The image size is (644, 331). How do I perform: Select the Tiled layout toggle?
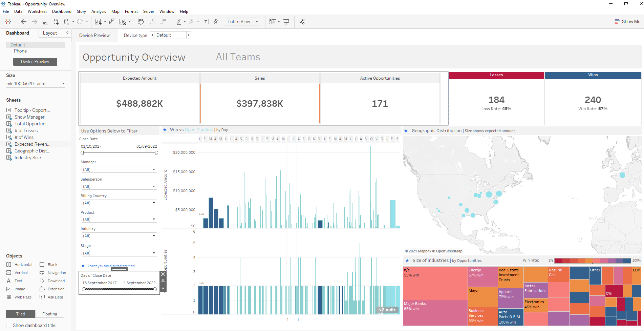pos(21,314)
